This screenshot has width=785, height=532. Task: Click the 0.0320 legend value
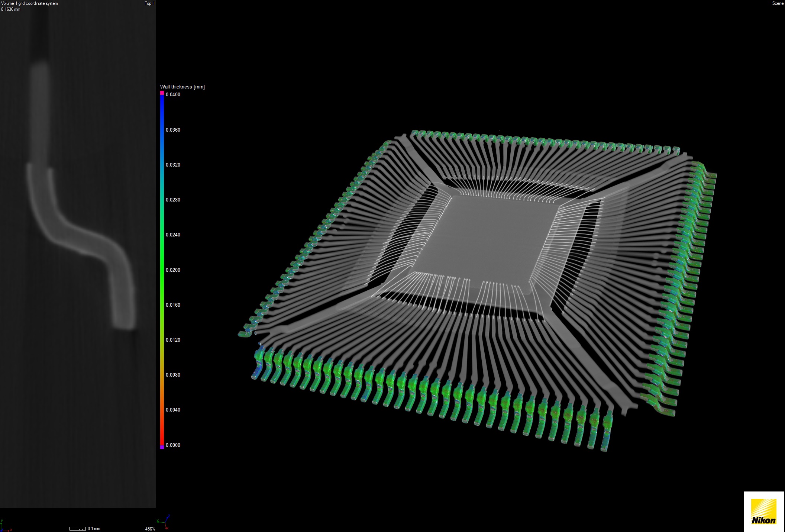tap(173, 165)
